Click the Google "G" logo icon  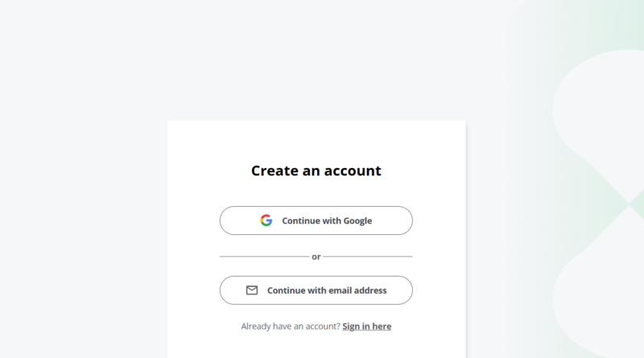[x=266, y=220]
